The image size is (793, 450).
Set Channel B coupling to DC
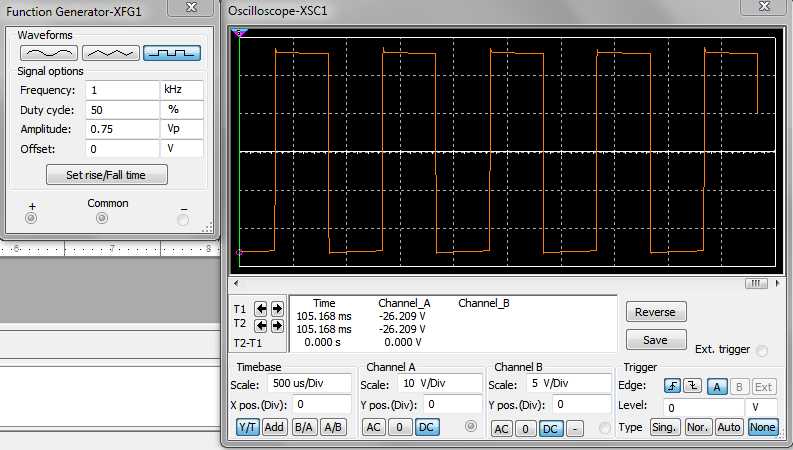pyautogui.click(x=551, y=429)
